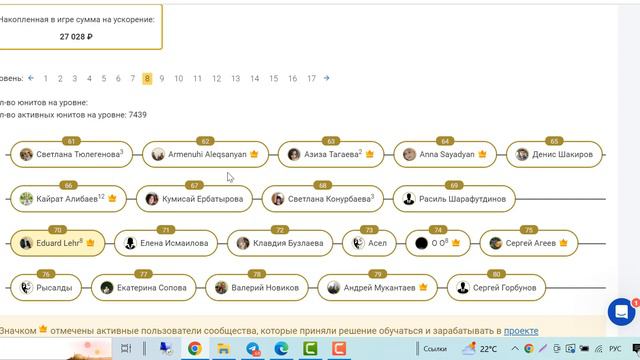This screenshot has height=360, width=640.
Task: Open green Camtasia app in taskbar
Action: point(310,349)
